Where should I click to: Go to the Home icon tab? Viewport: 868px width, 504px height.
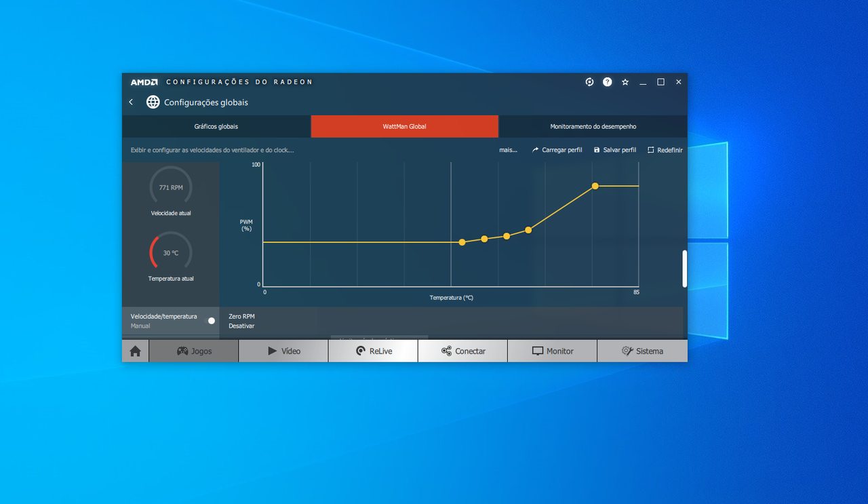point(135,351)
